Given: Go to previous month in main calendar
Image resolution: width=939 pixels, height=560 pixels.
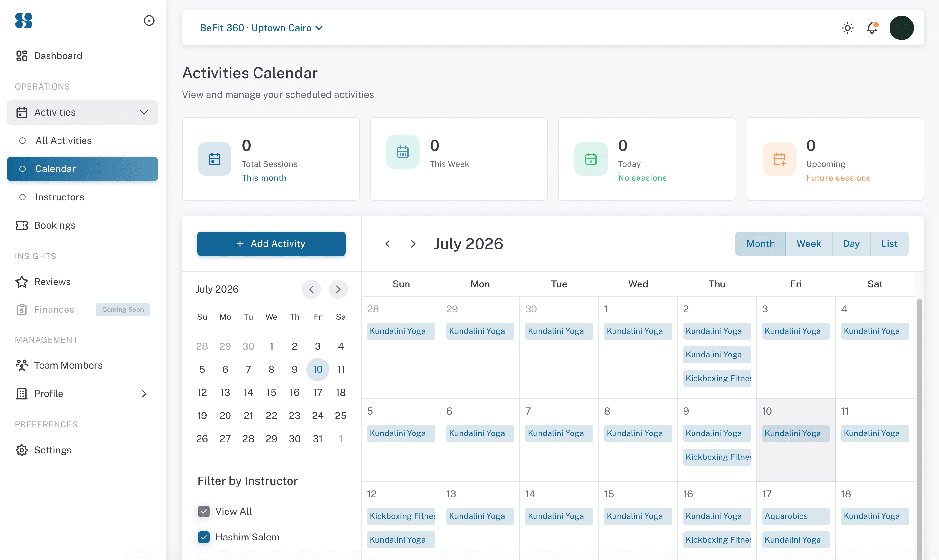Looking at the screenshot, I should point(388,244).
